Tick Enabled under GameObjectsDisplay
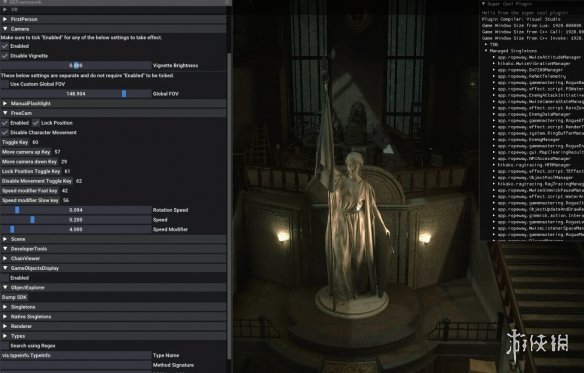This screenshot has height=373, width=584. 4,278
